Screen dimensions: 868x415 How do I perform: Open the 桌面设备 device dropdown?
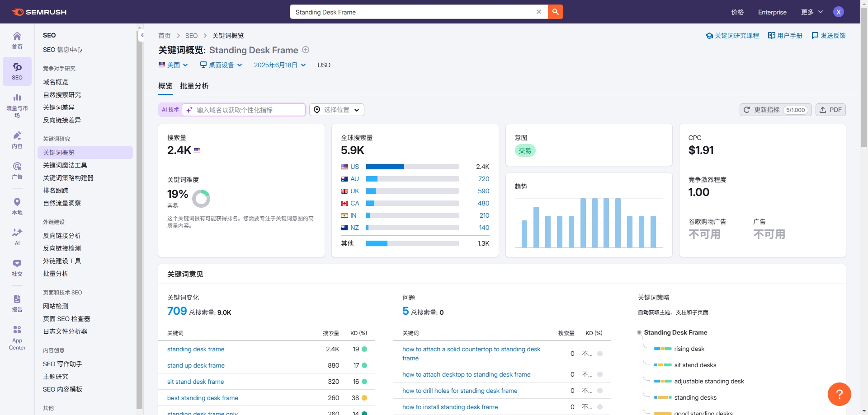(221, 65)
